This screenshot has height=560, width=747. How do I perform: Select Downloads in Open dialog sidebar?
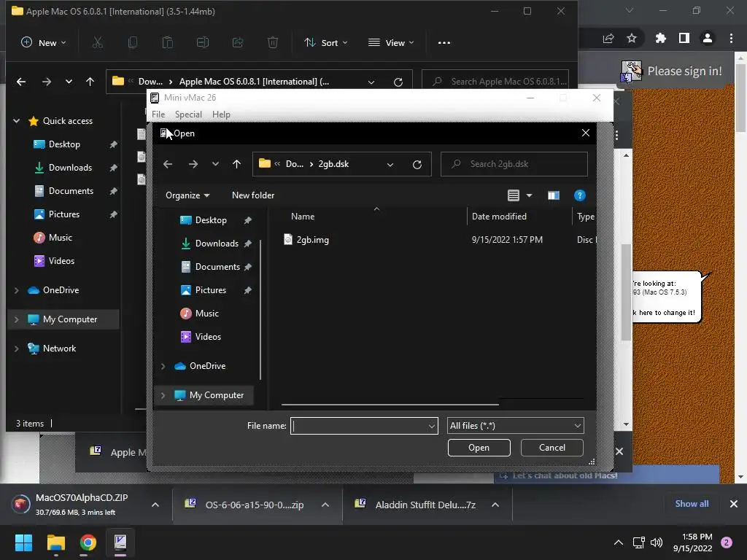tap(216, 244)
